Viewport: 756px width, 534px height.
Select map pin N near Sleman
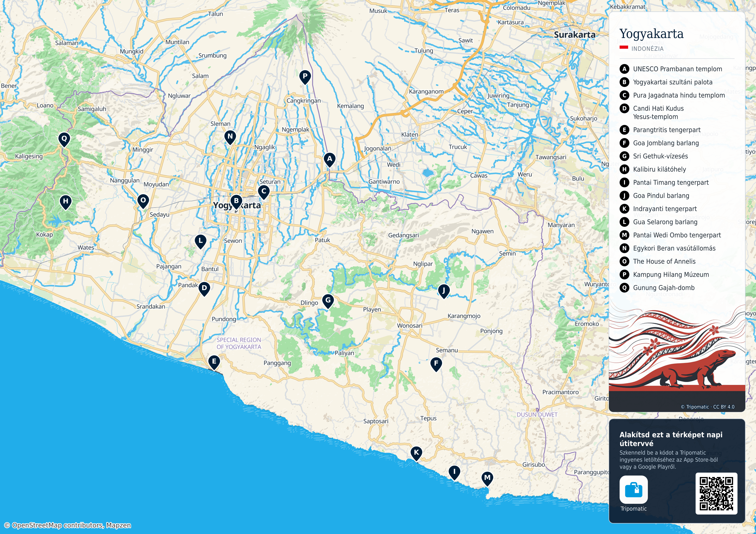(230, 137)
